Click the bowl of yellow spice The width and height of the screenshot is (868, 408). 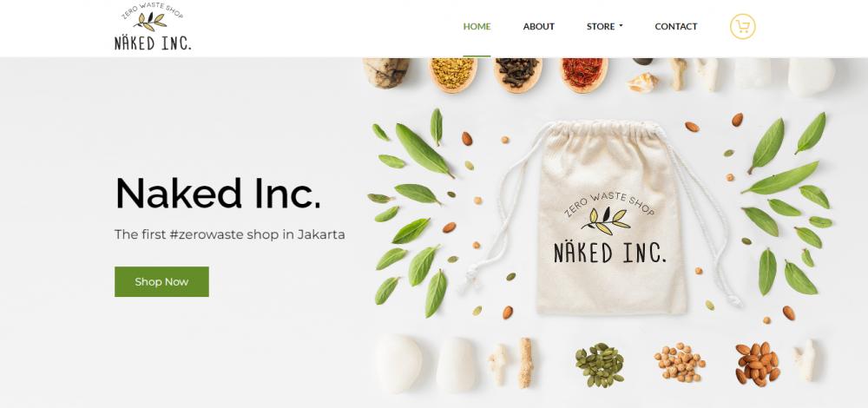tap(453, 74)
